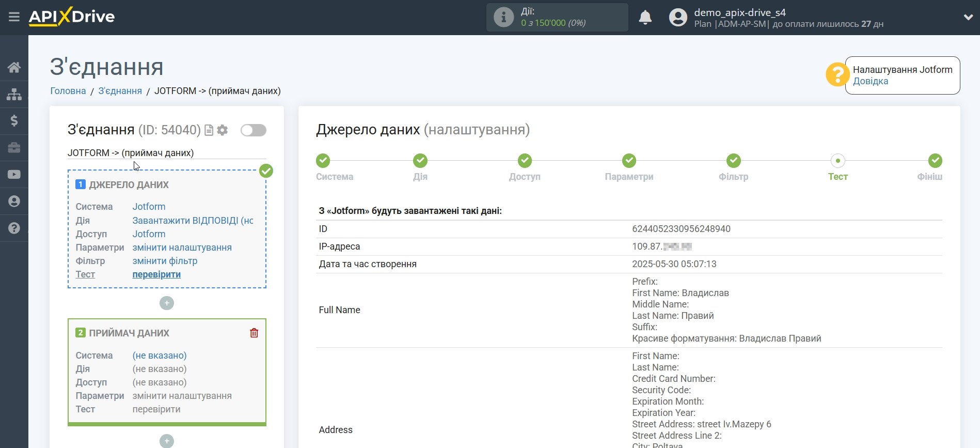Open the billing dollar sidebar icon
The image size is (980, 448).
pyautogui.click(x=14, y=121)
